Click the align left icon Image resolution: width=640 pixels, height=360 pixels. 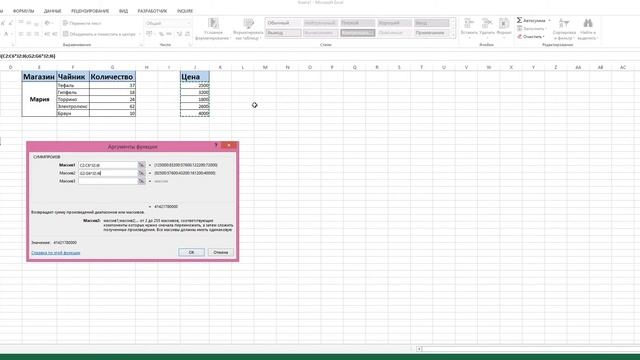point(21,34)
